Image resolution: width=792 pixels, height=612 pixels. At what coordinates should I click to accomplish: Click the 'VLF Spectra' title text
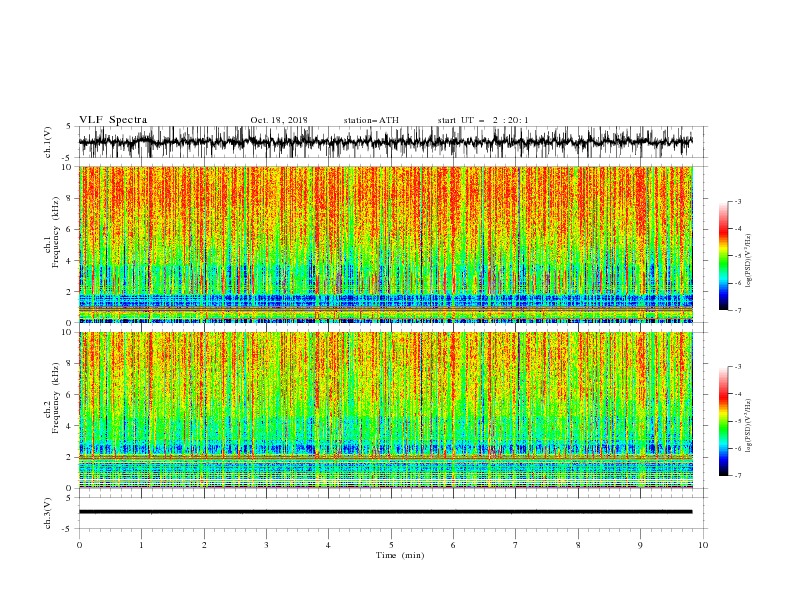click(x=113, y=120)
